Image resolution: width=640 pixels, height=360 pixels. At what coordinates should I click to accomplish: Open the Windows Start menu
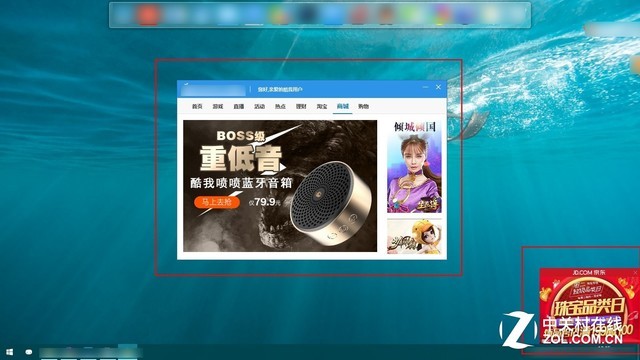[9, 352]
